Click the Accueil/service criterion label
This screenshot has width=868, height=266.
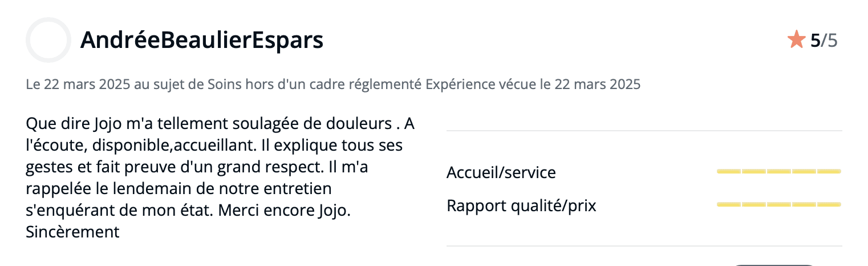point(501,172)
